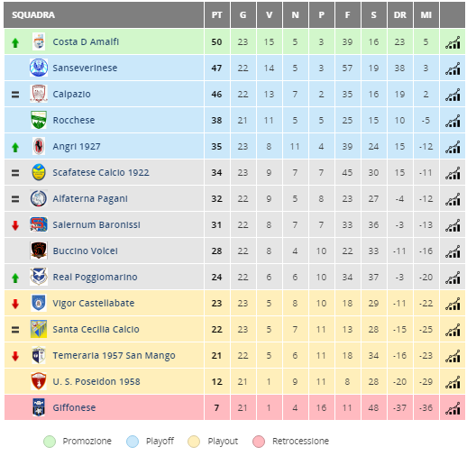The image size is (476, 456).
Task: Open stats chart icon for Angri 1927
Action: pyautogui.click(x=453, y=147)
